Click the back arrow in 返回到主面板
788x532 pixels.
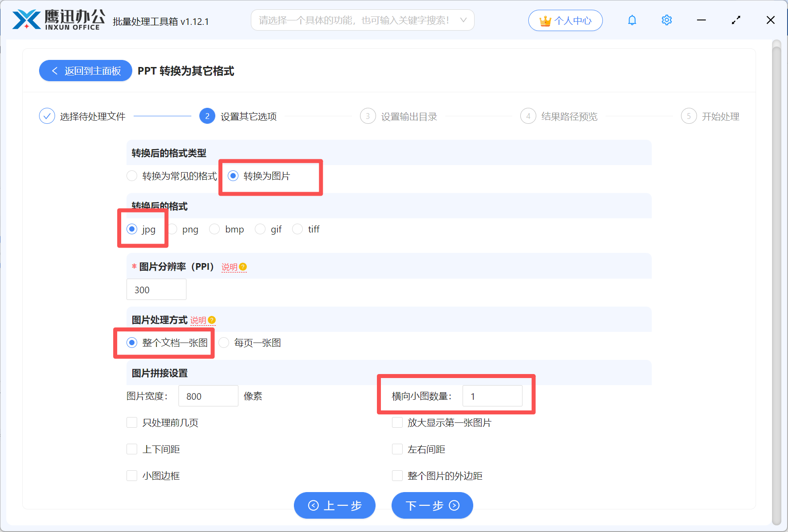(x=55, y=71)
